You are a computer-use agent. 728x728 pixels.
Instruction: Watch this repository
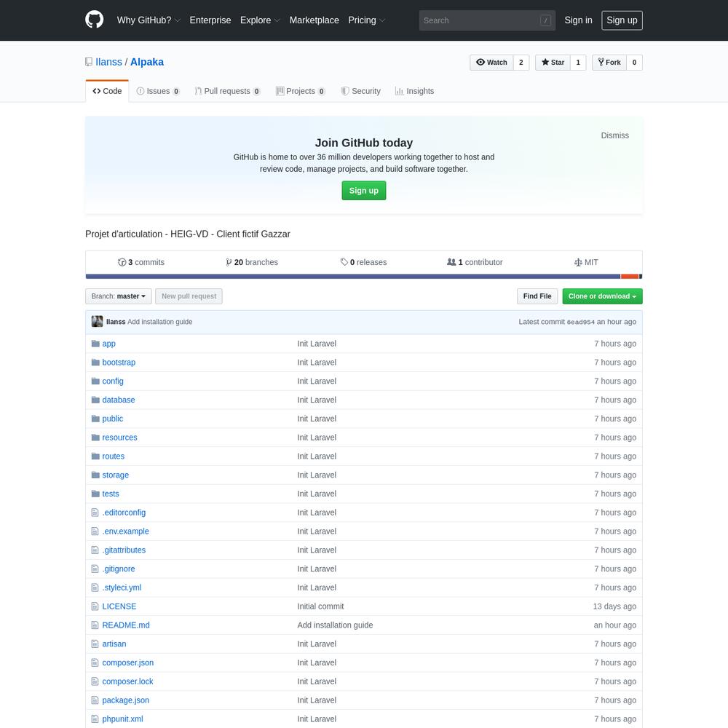[x=491, y=62]
